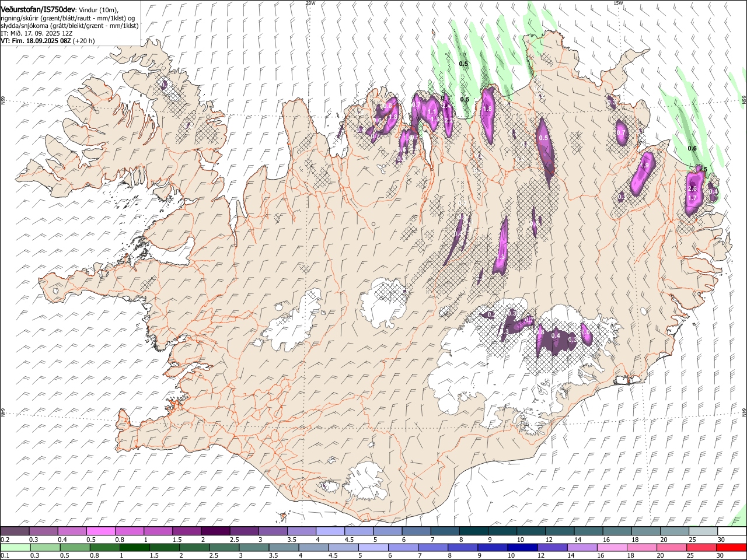This screenshot has height=560, width=747.
Task: Click the Veðurstofan/IS750dev map title
Action: 38,9
